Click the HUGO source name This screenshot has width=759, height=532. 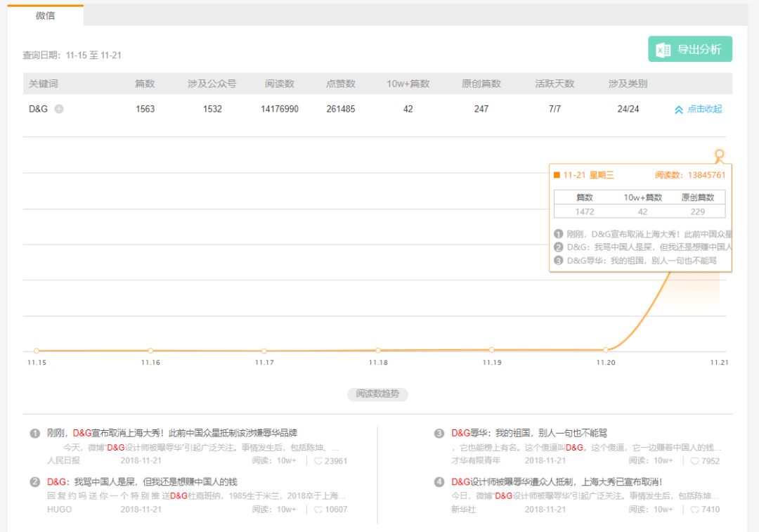tap(59, 510)
